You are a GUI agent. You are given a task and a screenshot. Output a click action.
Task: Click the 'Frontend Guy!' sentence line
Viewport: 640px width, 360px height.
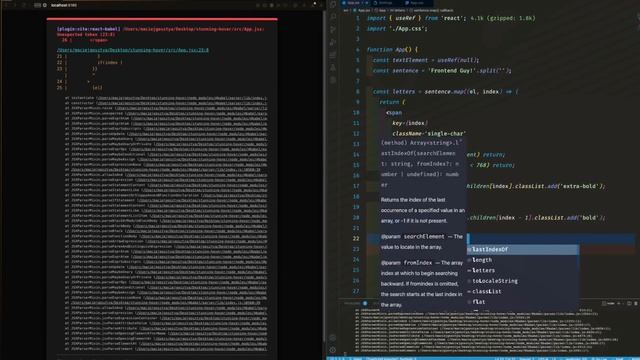click(442, 71)
